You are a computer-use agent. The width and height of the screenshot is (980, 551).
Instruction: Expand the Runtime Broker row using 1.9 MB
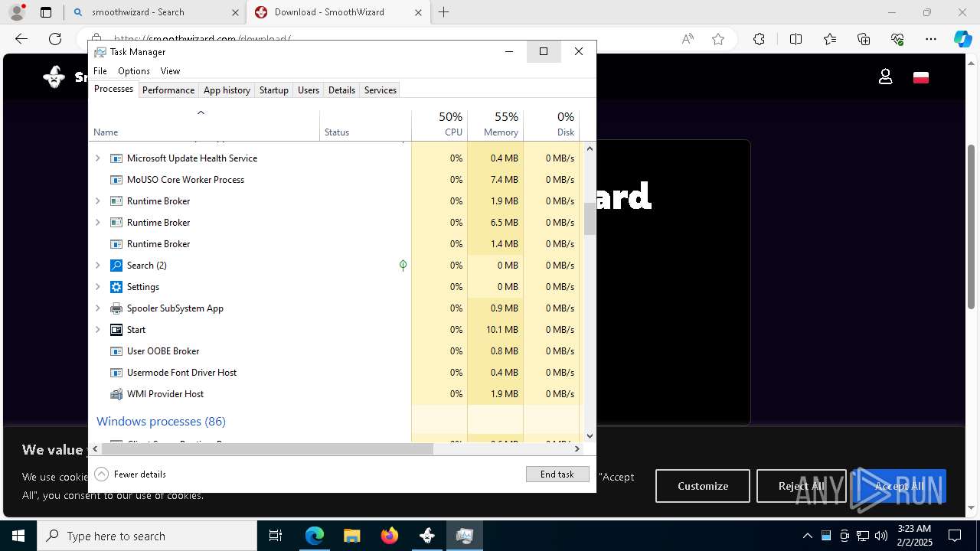click(97, 201)
